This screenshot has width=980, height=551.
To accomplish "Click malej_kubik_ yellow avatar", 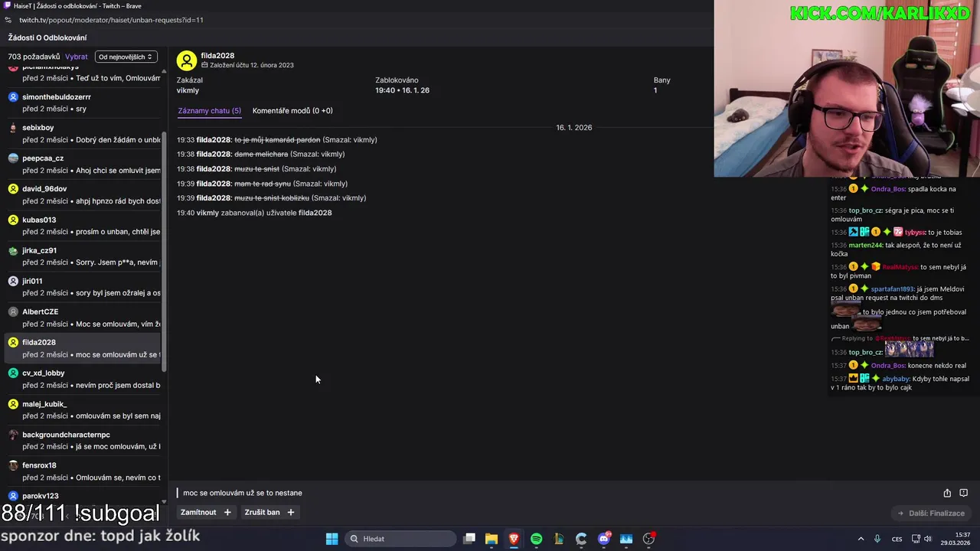I will point(13,404).
